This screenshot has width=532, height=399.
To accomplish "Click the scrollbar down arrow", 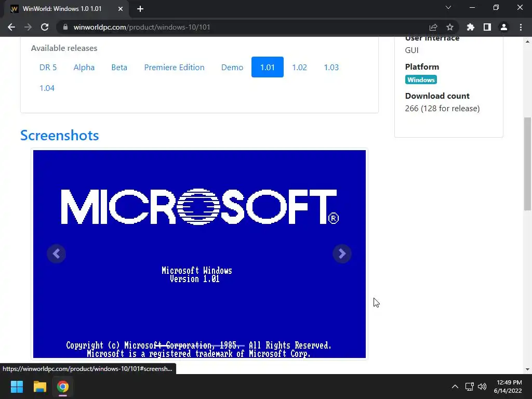I will click(x=527, y=369).
